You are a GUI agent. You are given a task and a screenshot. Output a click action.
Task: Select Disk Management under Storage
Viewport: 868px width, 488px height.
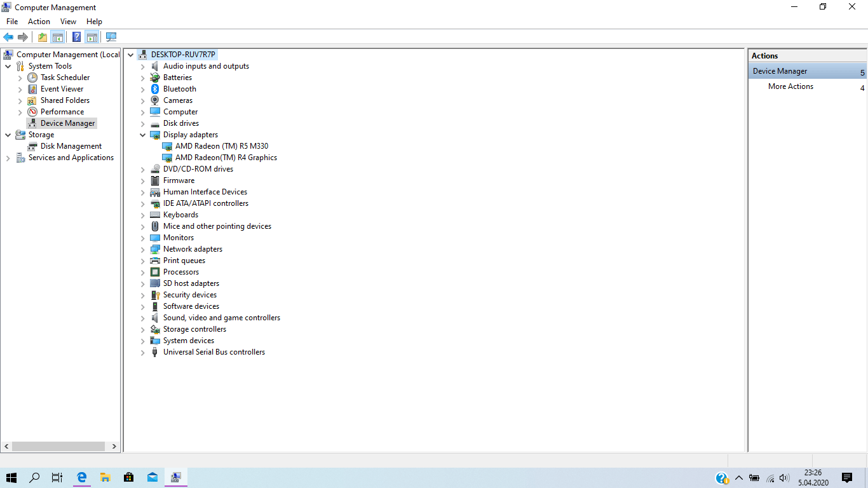pyautogui.click(x=71, y=146)
